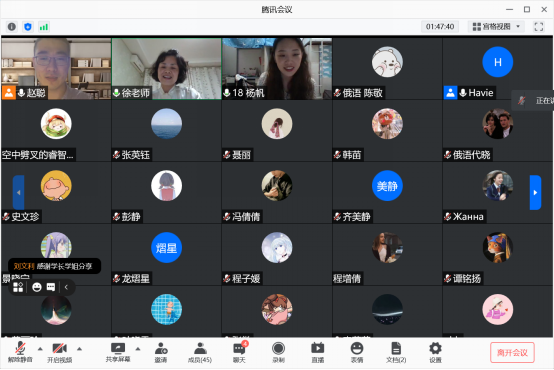Viewport: 554px width, 370px height.
Task: Click 谭铭扬's cat avatar
Action: (x=497, y=247)
